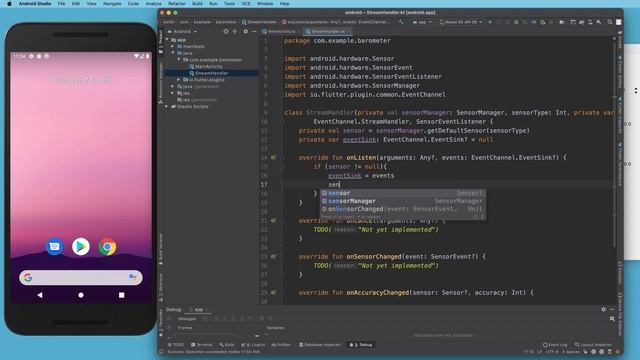This screenshot has width=640, height=360.
Task: Open the app run configuration dropdown
Action: point(422,22)
